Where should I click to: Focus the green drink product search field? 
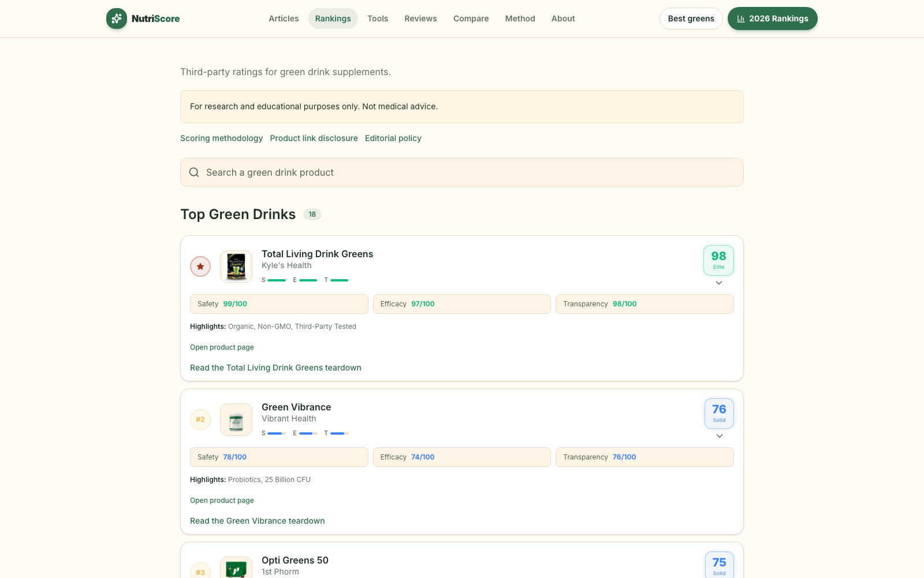[462, 172]
